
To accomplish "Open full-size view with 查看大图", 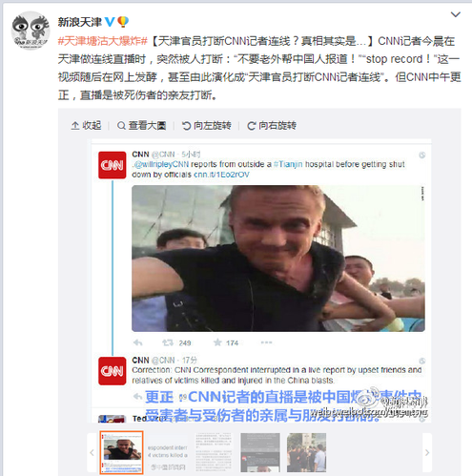I will [142, 126].
